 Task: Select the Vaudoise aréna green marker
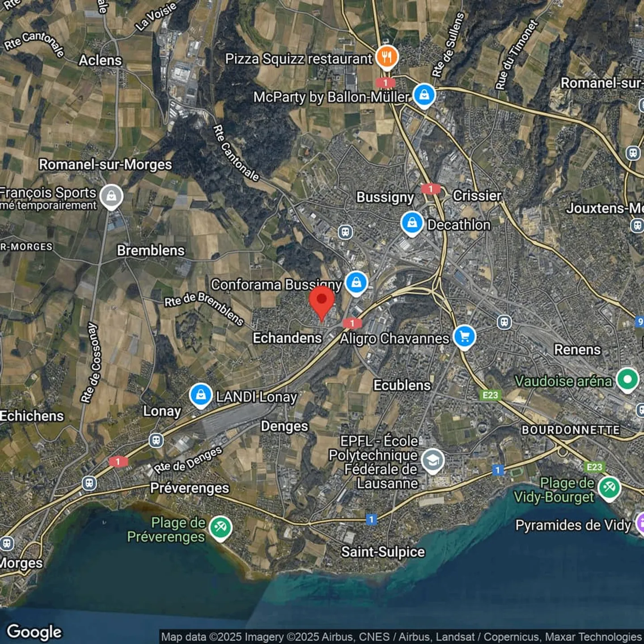click(627, 379)
